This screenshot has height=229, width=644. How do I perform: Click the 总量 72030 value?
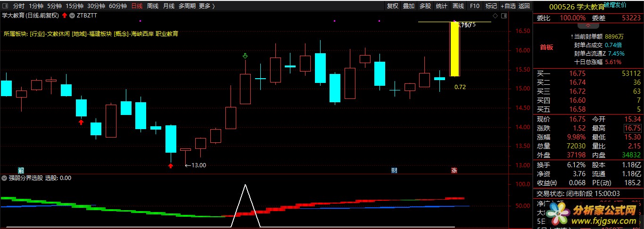pos(576,146)
